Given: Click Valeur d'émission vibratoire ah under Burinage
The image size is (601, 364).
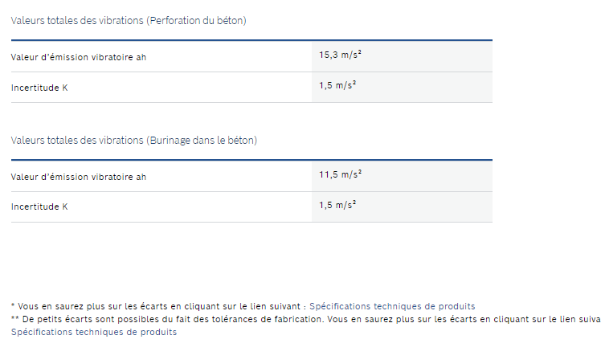Looking at the screenshot, I should 79,177.
